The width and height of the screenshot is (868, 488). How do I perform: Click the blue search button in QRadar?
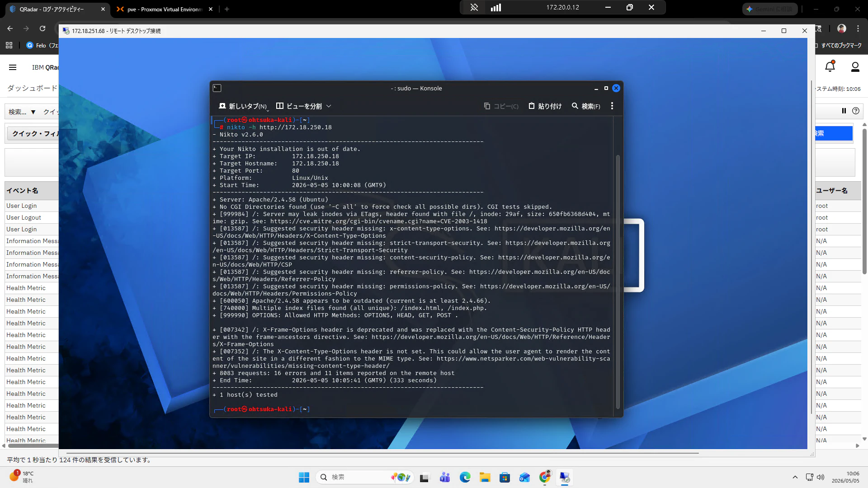tap(834, 133)
